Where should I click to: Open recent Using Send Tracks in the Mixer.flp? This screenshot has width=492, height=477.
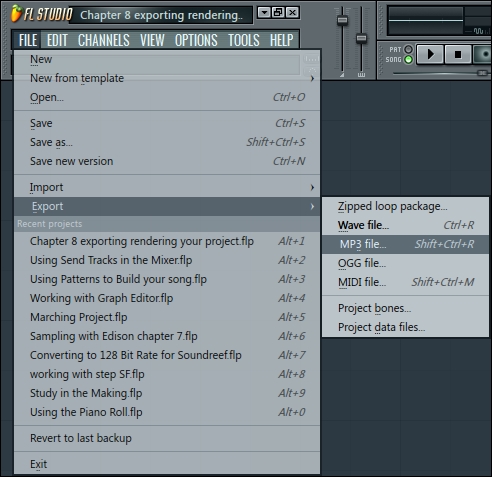(167, 260)
